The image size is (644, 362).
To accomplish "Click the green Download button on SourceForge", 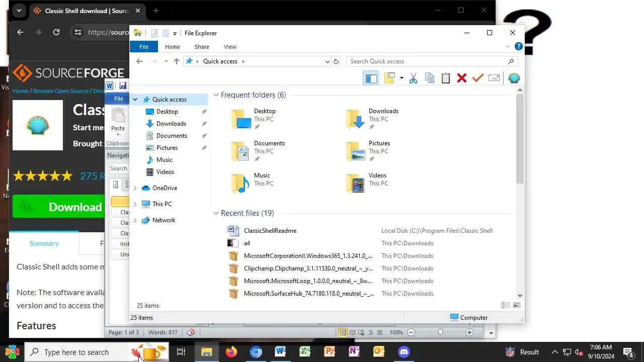I will 58,207.
